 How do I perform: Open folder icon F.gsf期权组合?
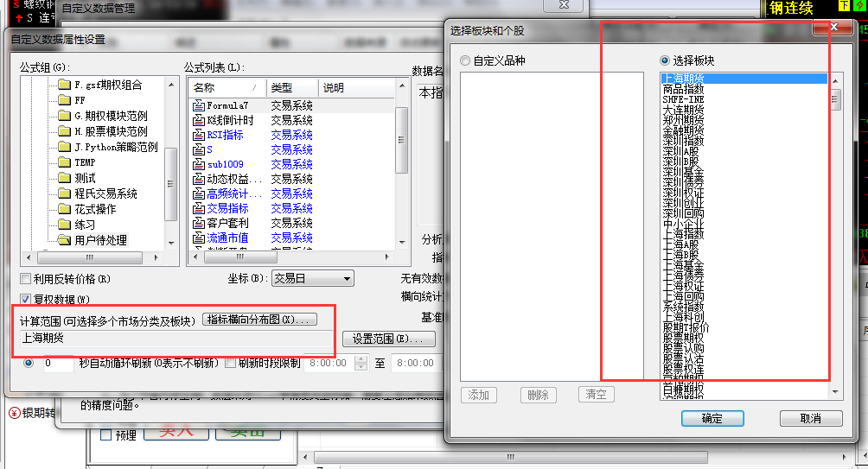point(64,85)
